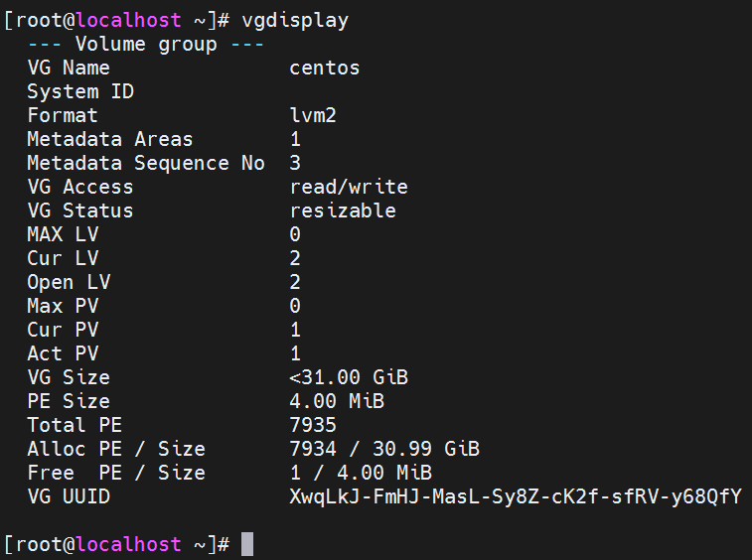The image size is (752, 560).
Task: Select the Format value "lvm2"
Action: tap(313, 115)
